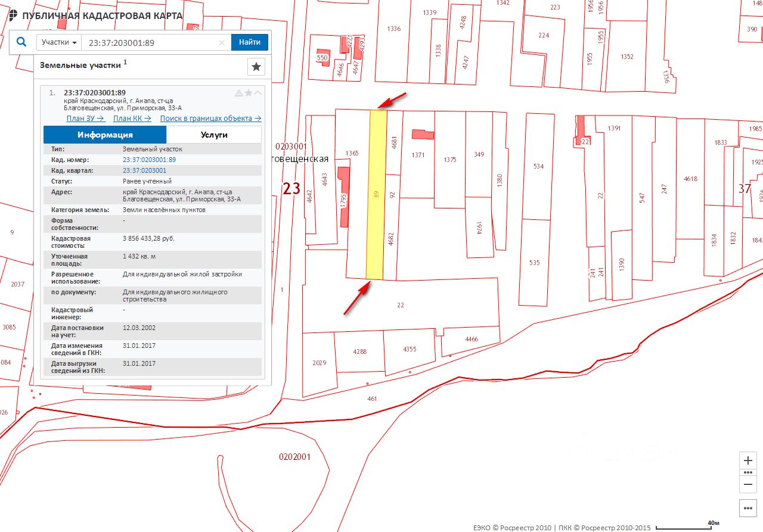Click parcel 224 on the map
The width and height of the screenshot is (763, 532).
(544, 35)
